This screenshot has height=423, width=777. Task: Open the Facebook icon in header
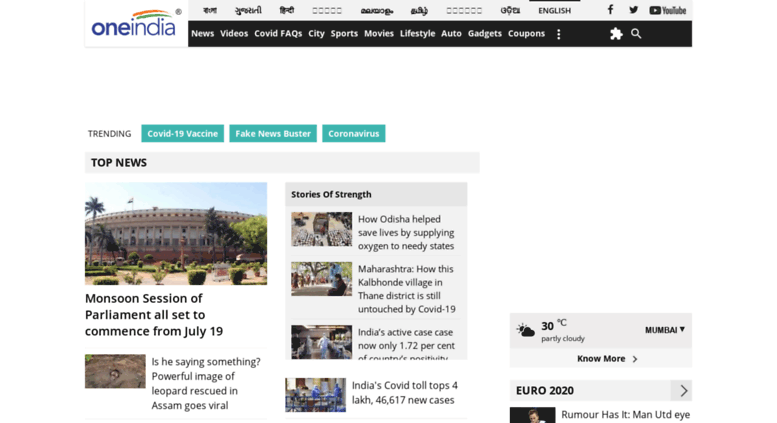[610, 10]
